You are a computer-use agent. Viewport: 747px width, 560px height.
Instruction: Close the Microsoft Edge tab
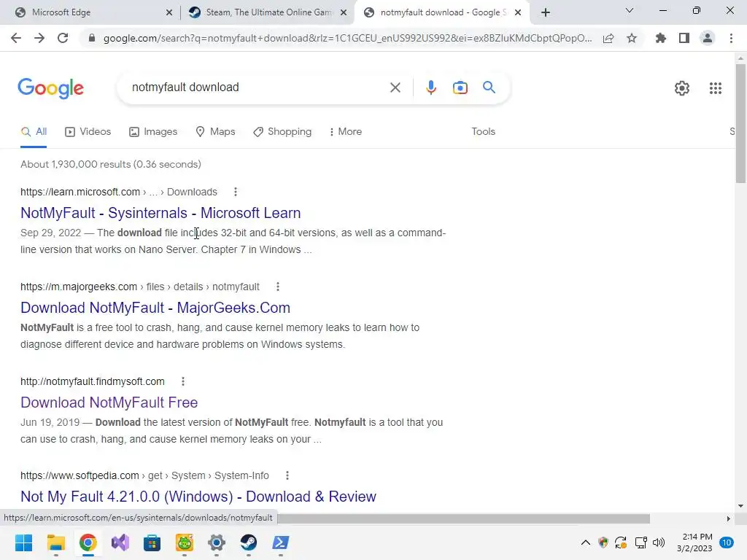(x=169, y=12)
